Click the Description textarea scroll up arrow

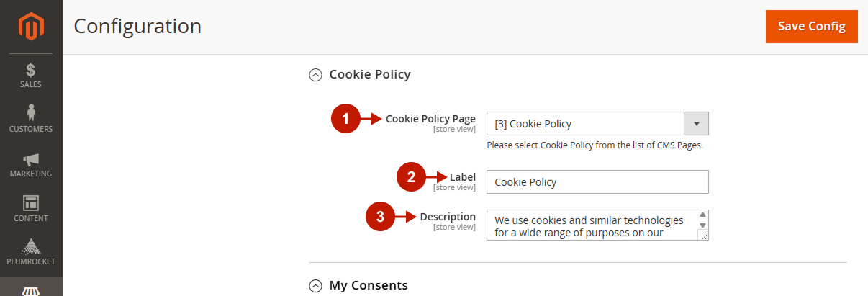703,215
